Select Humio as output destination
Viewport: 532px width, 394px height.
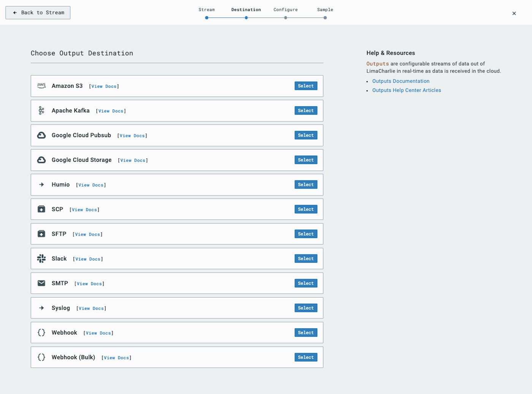pos(306,184)
